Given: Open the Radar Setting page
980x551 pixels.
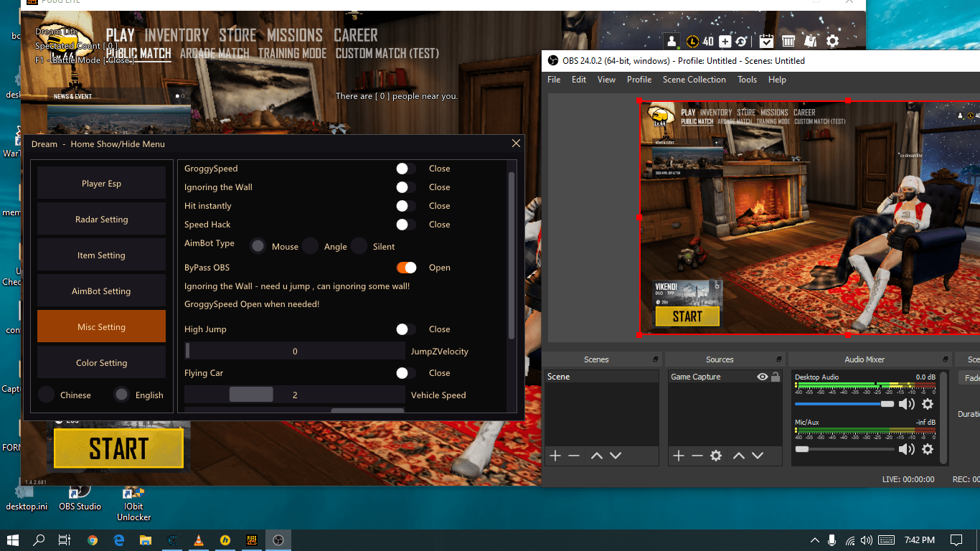Looking at the screenshot, I should (x=101, y=219).
